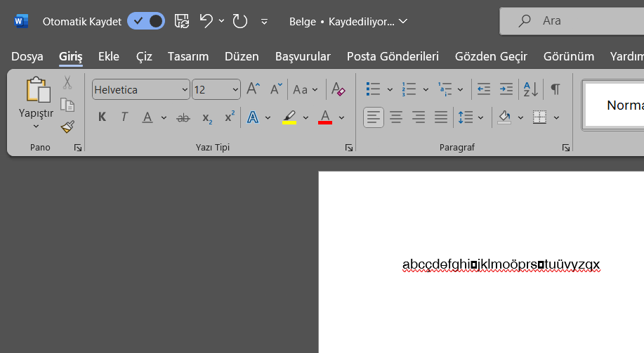Image resolution: width=644 pixels, height=353 pixels.
Task: Open Customize Quick Access Toolbar dropdown
Action: pyautogui.click(x=264, y=21)
